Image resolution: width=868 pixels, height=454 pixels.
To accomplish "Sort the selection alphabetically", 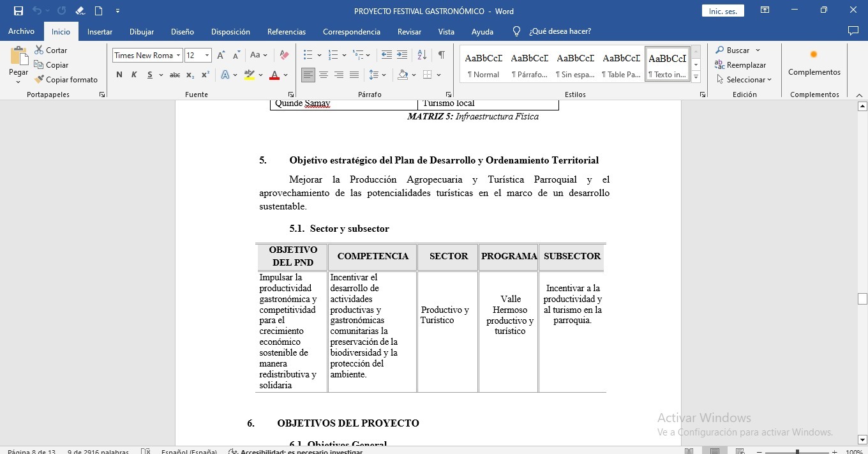I will coord(422,56).
